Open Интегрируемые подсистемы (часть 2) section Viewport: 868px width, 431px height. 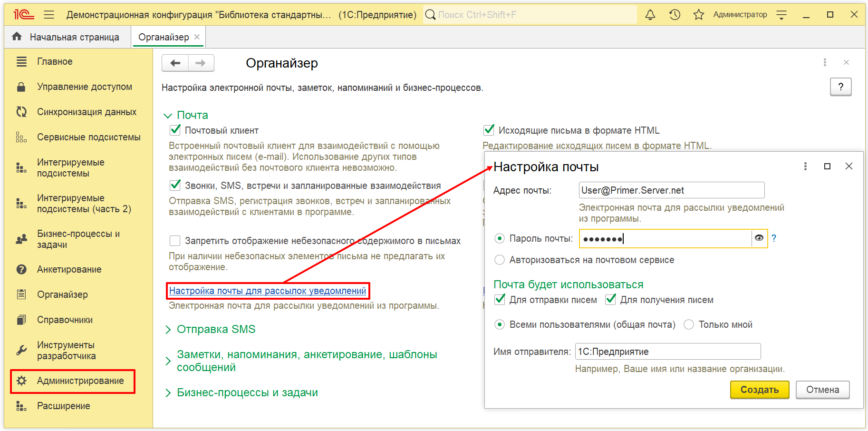[78, 204]
